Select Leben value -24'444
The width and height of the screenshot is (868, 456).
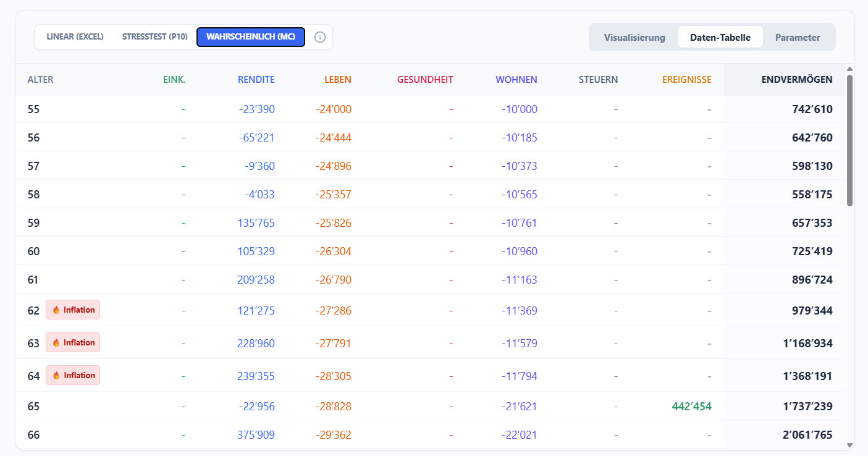tap(334, 138)
